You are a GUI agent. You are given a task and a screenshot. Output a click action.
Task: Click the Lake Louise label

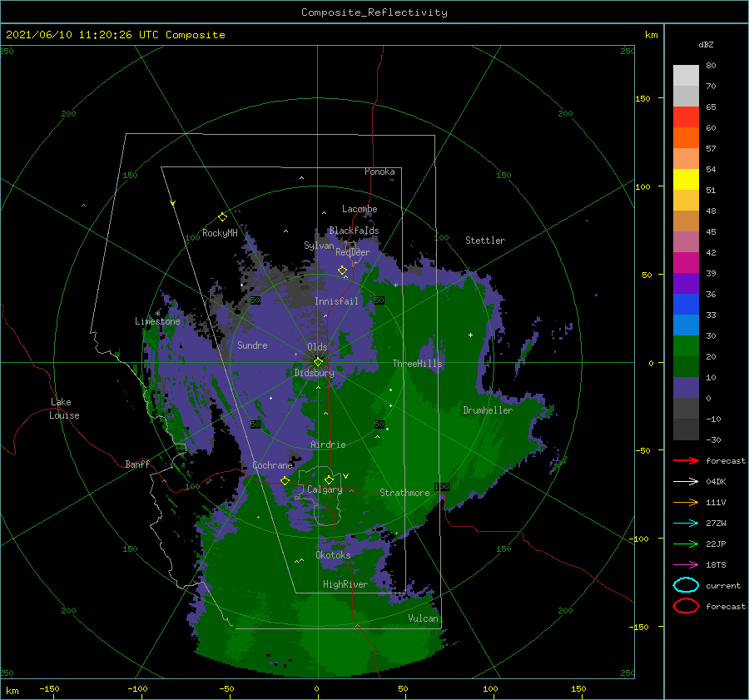point(64,409)
